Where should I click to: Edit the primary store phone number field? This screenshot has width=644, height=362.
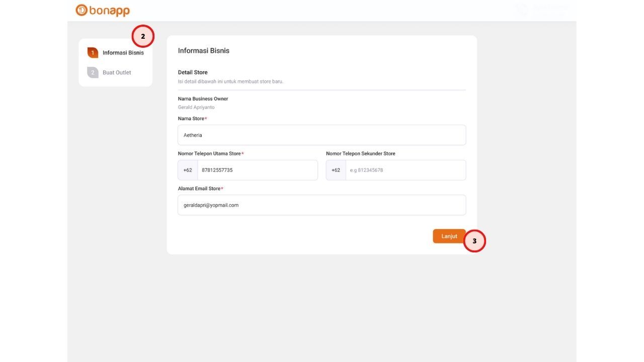pyautogui.click(x=257, y=170)
